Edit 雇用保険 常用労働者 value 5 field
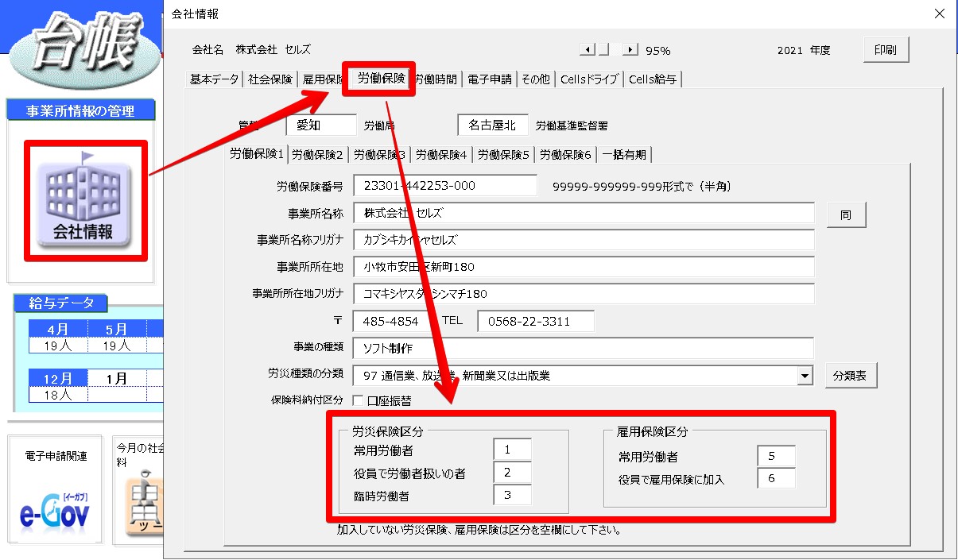The width and height of the screenshot is (958, 560). pyautogui.click(x=776, y=456)
